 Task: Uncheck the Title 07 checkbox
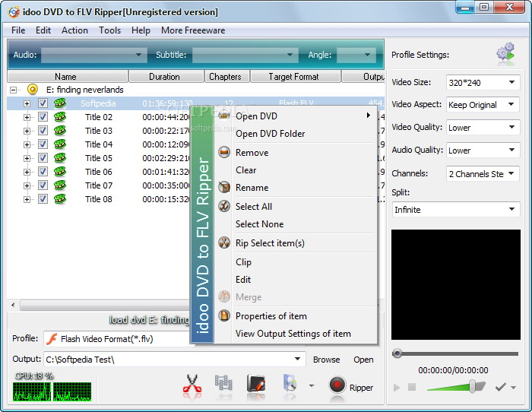(x=43, y=185)
